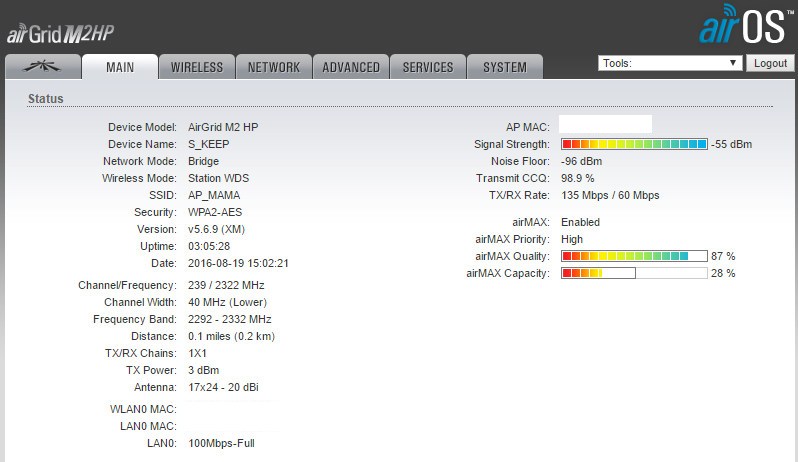Viewport: 798px width, 462px height.
Task: Click Distance value 0.1 miles (0.2 km)
Action: (x=231, y=336)
